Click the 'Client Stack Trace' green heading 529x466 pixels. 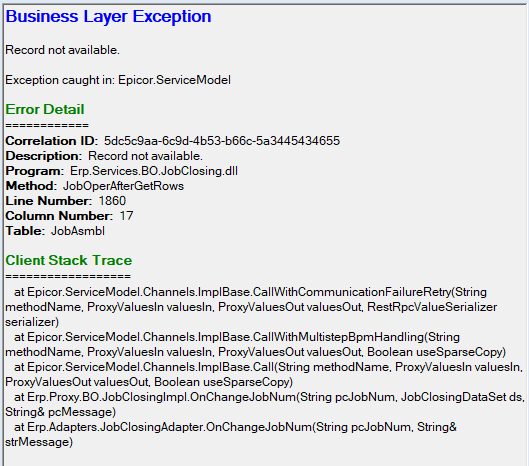pyautogui.click(x=68, y=261)
